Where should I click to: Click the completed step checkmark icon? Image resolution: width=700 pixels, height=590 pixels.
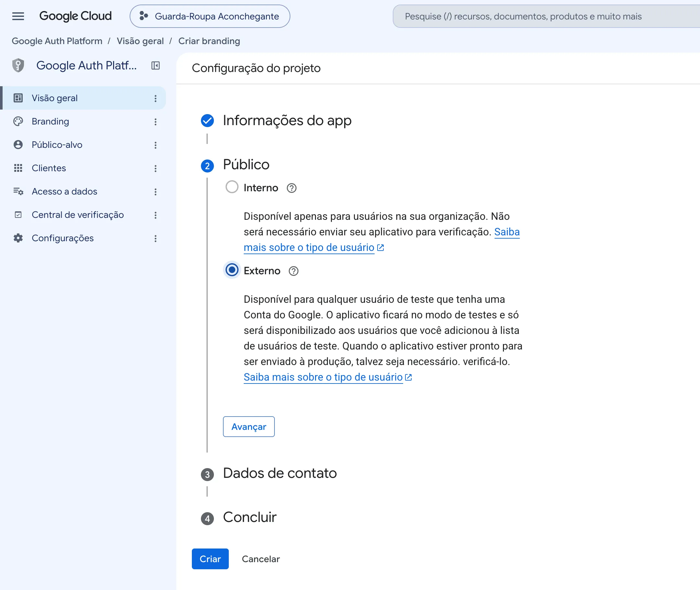click(x=207, y=121)
